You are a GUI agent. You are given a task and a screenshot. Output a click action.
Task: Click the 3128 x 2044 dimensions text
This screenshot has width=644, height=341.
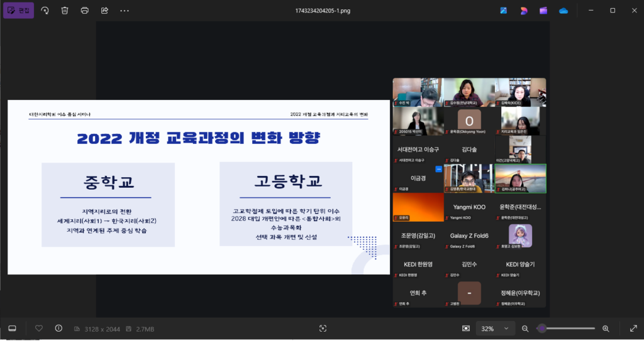103,329
